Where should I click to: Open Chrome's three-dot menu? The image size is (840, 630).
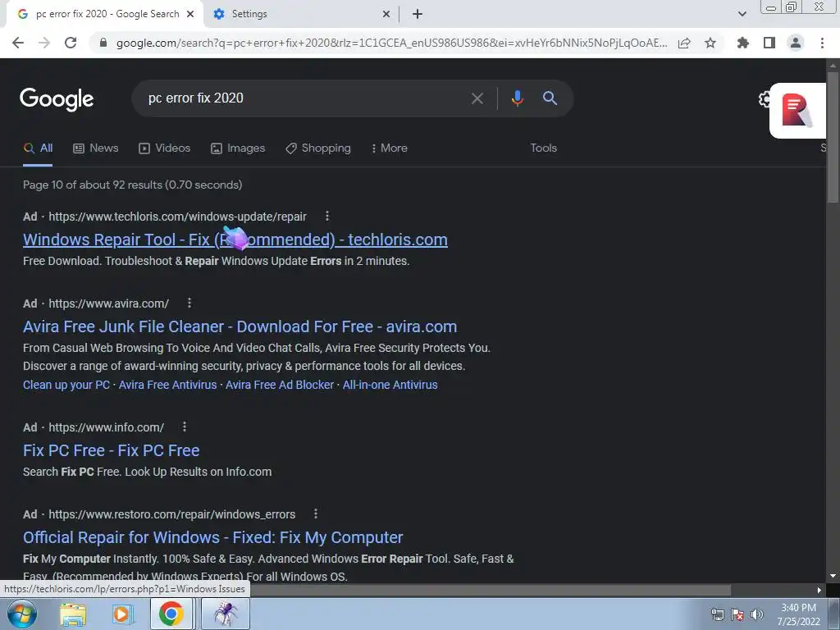(x=822, y=43)
